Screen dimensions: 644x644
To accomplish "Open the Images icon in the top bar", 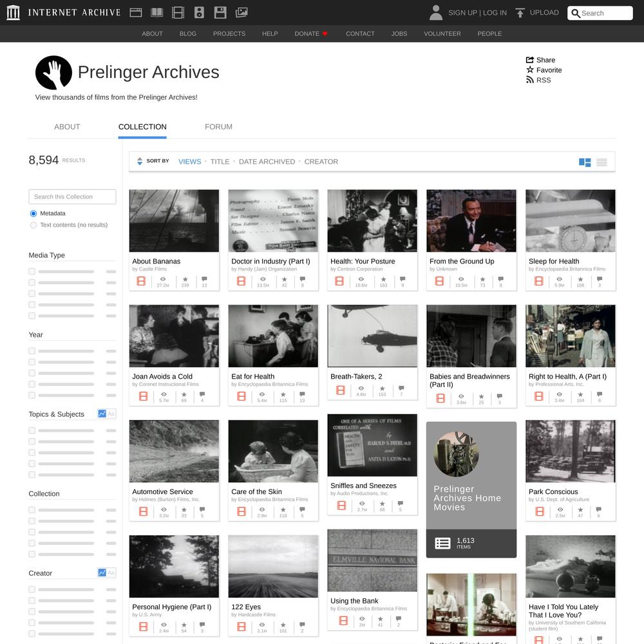I will click(x=241, y=12).
